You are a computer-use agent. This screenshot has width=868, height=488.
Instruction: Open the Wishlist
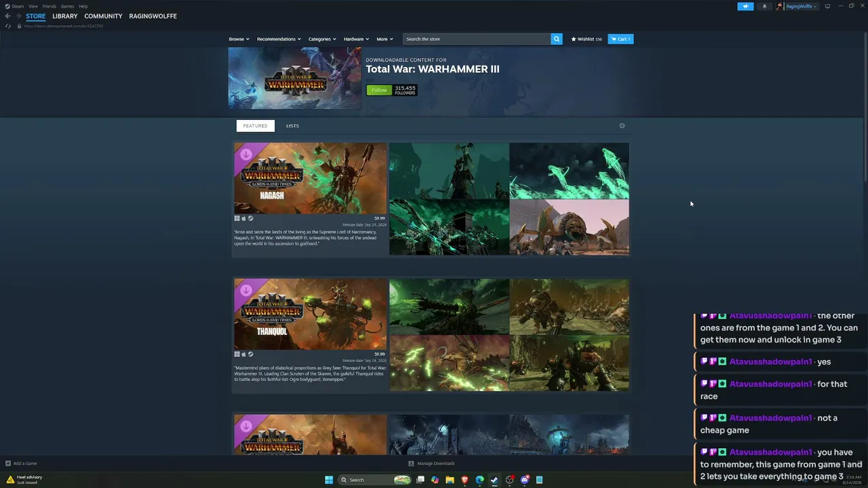(587, 39)
